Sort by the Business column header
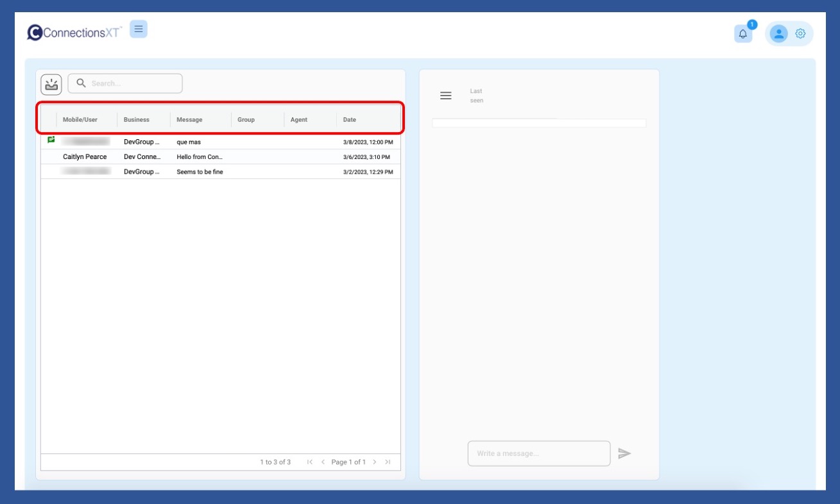The width and height of the screenshot is (840, 504). click(x=137, y=120)
